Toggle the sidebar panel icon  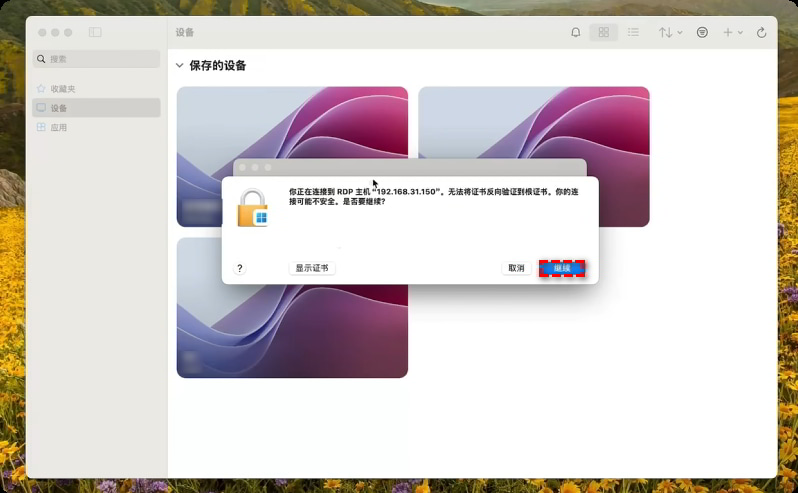click(x=95, y=32)
